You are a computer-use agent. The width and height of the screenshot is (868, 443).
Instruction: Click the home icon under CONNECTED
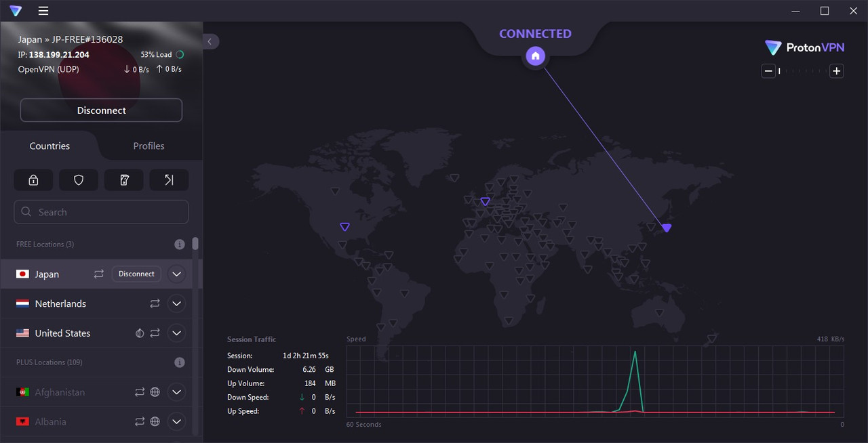[x=535, y=56]
